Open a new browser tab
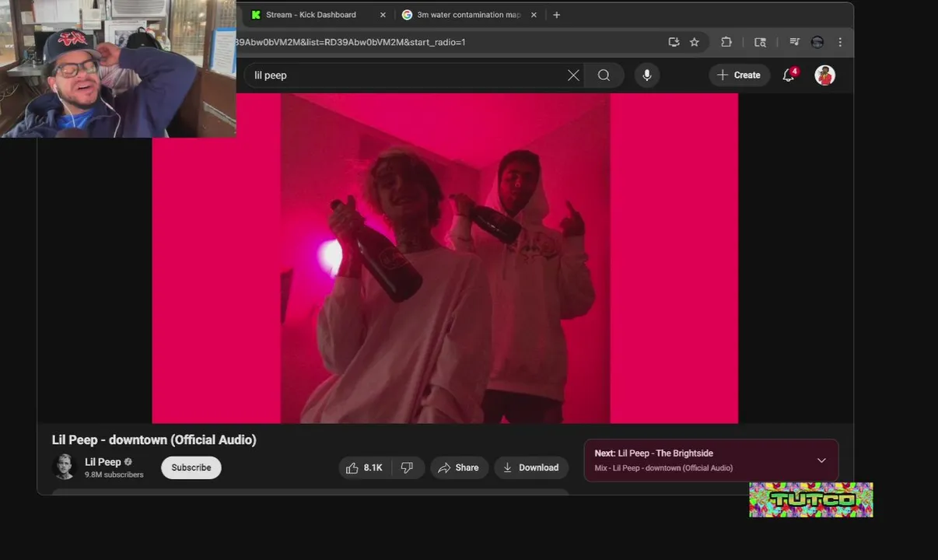Screen dimensions: 938x560 click(556, 15)
